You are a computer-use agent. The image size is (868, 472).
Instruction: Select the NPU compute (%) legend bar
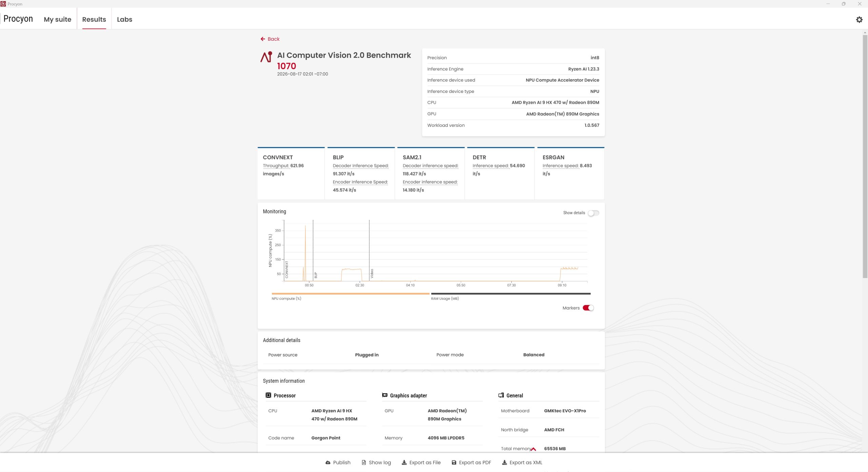click(x=351, y=294)
